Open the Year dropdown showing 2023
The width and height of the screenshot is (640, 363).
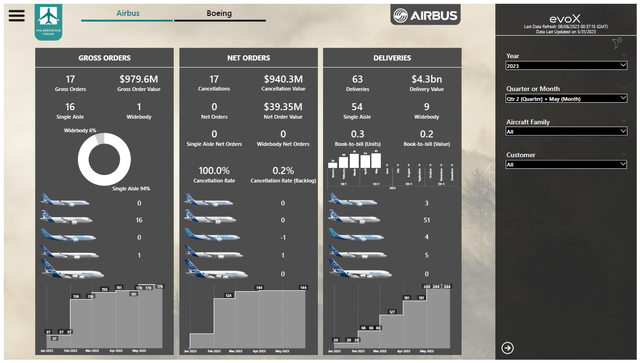pyautogui.click(x=566, y=65)
